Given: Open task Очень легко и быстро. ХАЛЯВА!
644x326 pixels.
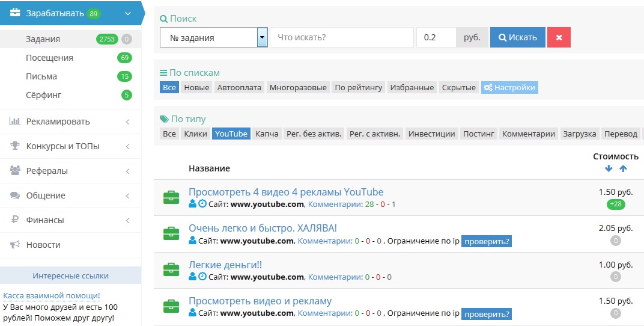Looking at the screenshot, I should click(x=263, y=228).
